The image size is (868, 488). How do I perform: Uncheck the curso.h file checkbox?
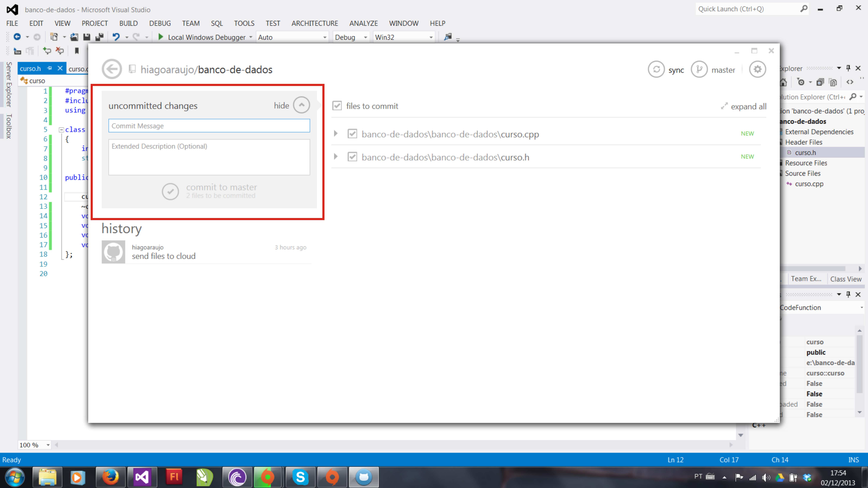[x=352, y=157]
